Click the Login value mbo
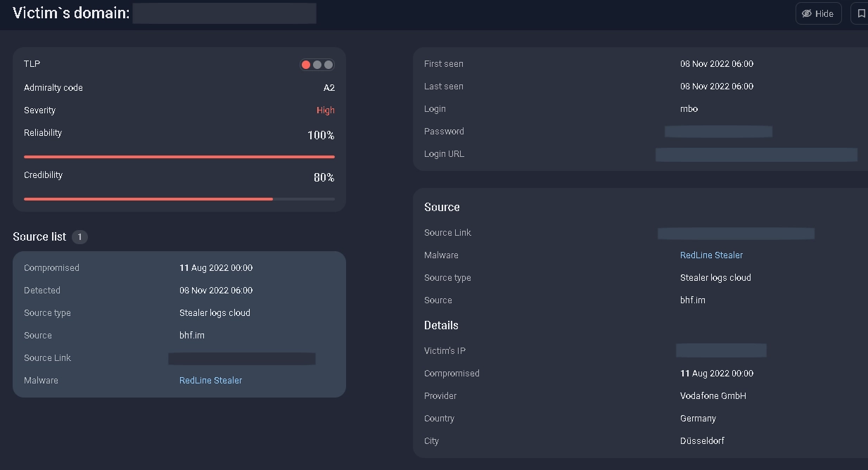Viewport: 868px width, 470px height. tap(689, 109)
